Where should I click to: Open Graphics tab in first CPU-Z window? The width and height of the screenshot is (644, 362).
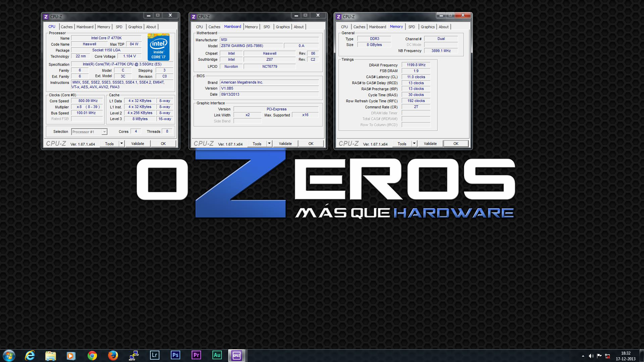click(135, 27)
